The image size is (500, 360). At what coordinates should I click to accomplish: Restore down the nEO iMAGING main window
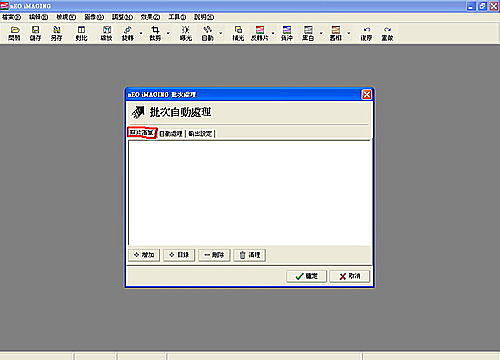482,6
